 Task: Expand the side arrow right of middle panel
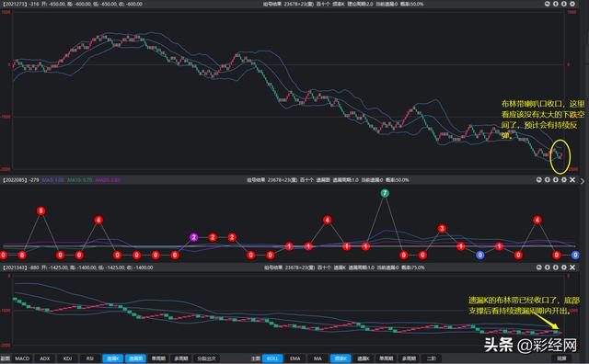[583, 181]
